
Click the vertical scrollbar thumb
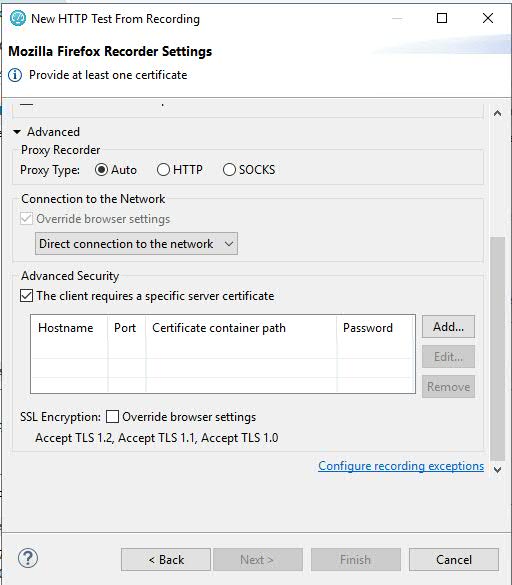pyautogui.click(x=497, y=348)
